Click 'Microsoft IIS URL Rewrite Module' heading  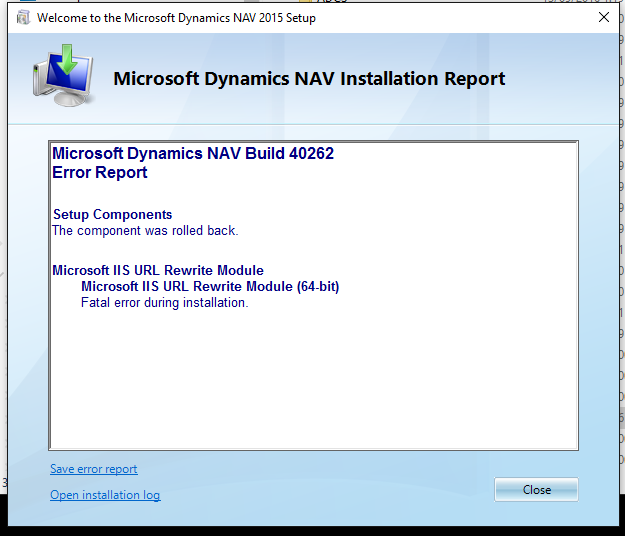(x=158, y=270)
